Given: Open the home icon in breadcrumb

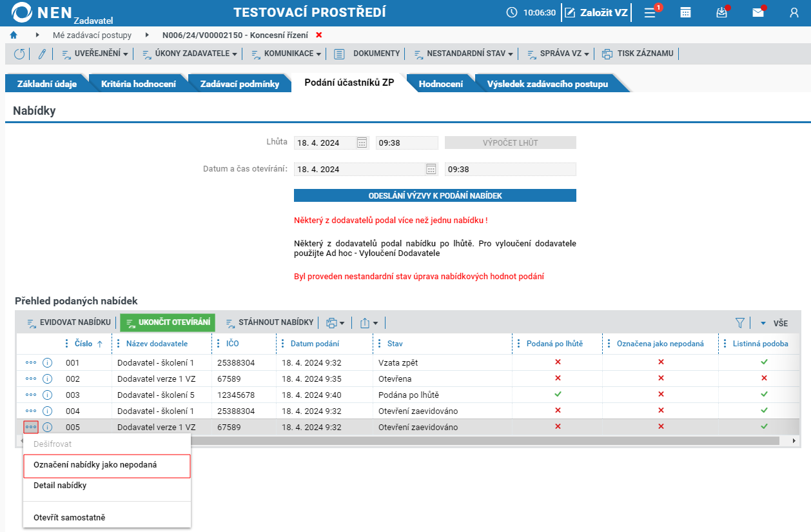Looking at the screenshot, I should (14, 35).
